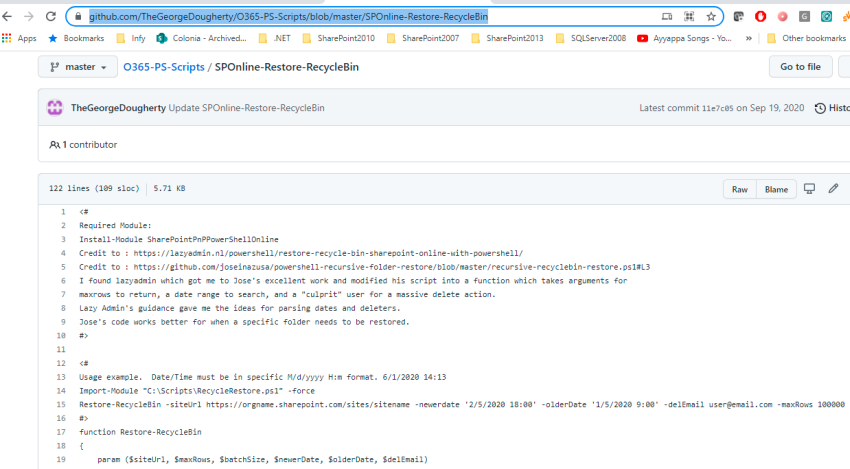Open the gray G extension icon
Viewport: 850px width, 469px height.
point(804,17)
